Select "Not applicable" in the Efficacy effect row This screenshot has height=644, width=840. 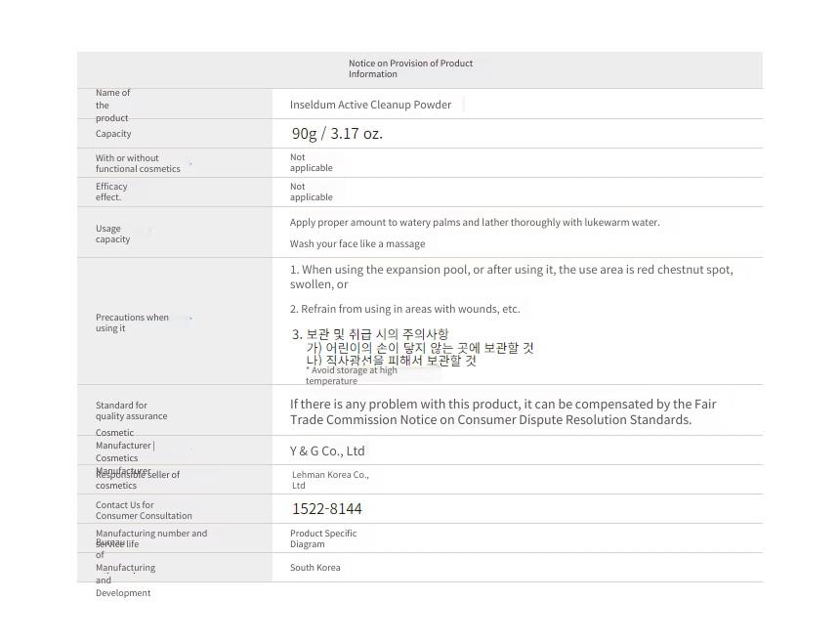click(x=312, y=192)
